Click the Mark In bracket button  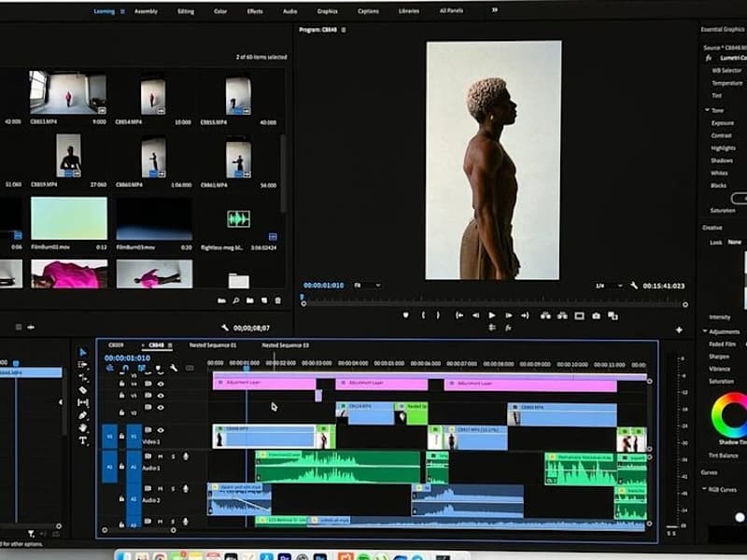click(x=423, y=315)
